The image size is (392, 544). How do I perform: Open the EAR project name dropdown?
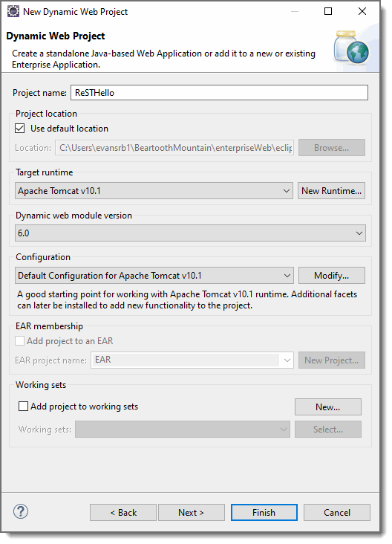[192, 360]
